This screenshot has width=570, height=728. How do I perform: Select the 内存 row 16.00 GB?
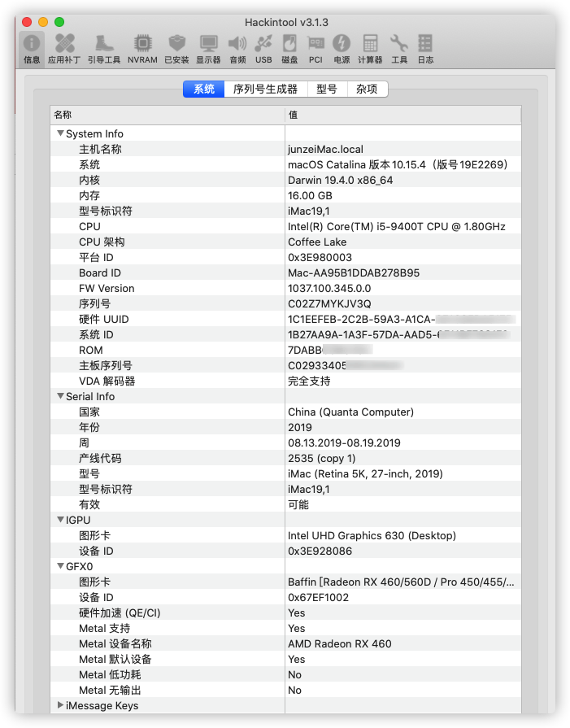pos(285,195)
